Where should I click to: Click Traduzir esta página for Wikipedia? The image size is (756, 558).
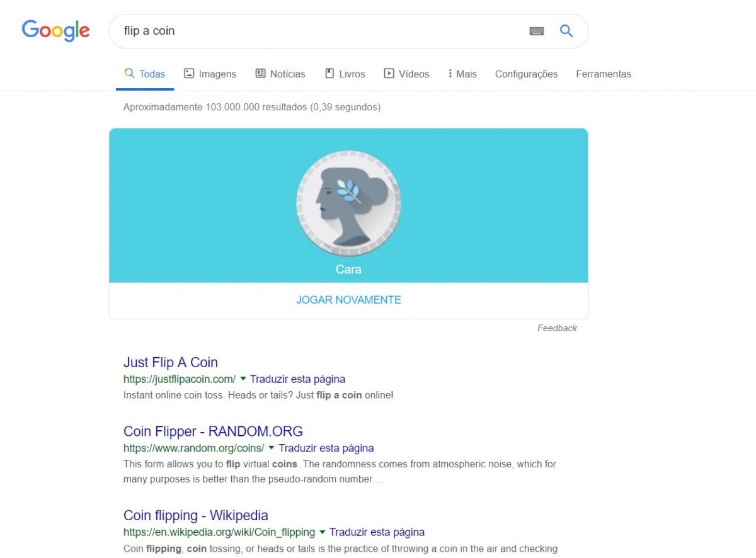pyautogui.click(x=377, y=532)
